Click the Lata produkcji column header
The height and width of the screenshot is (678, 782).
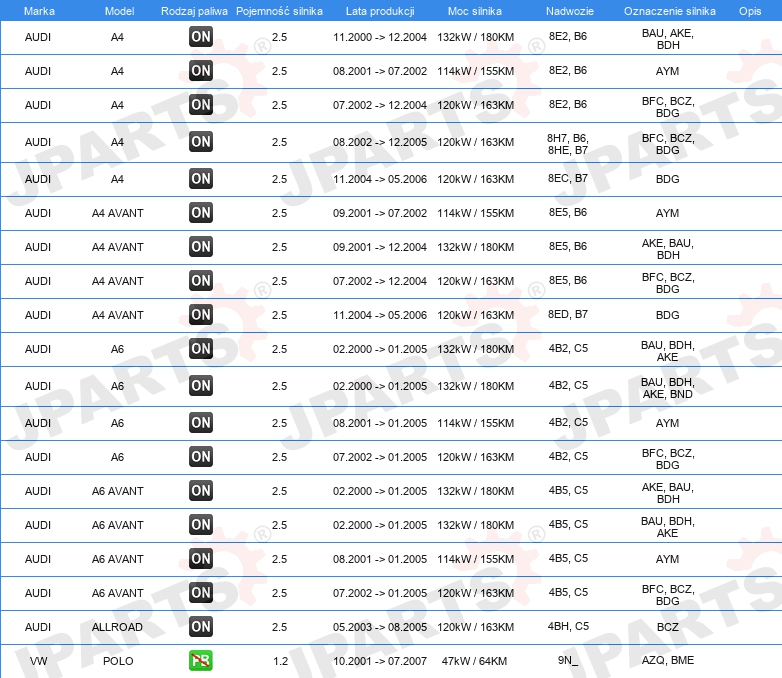[x=380, y=11]
